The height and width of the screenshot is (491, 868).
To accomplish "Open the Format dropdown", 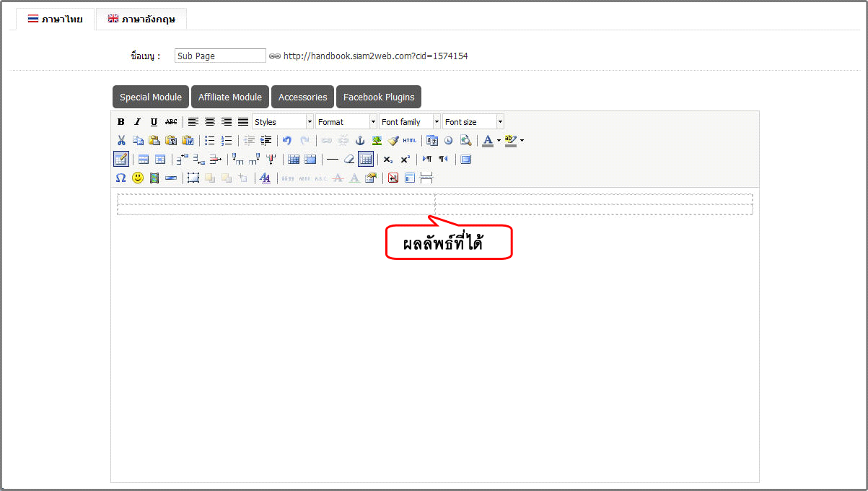I will tap(346, 122).
